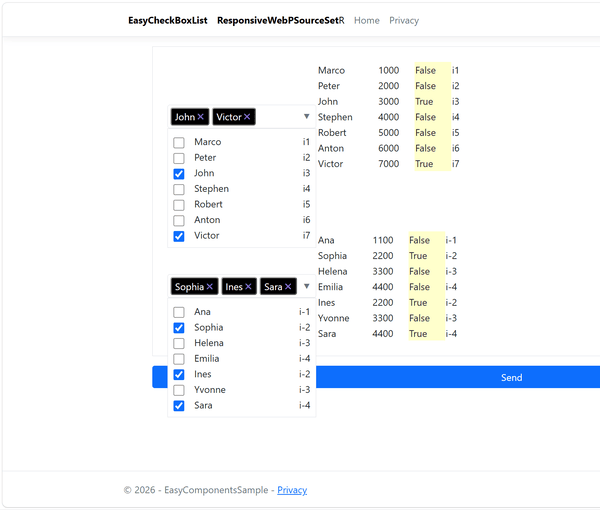This screenshot has height=510, width=600.
Task: Check the Yvonne checkbox
Action: (x=179, y=390)
